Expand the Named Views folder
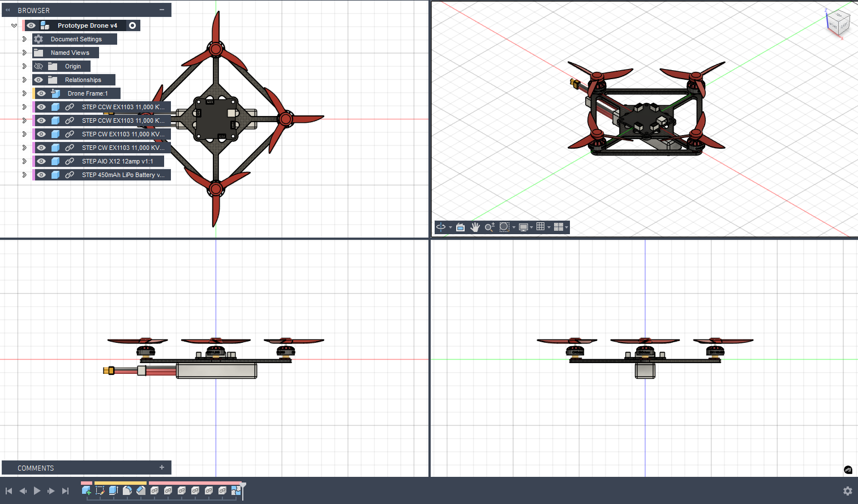This screenshot has height=504, width=858. 24,53
